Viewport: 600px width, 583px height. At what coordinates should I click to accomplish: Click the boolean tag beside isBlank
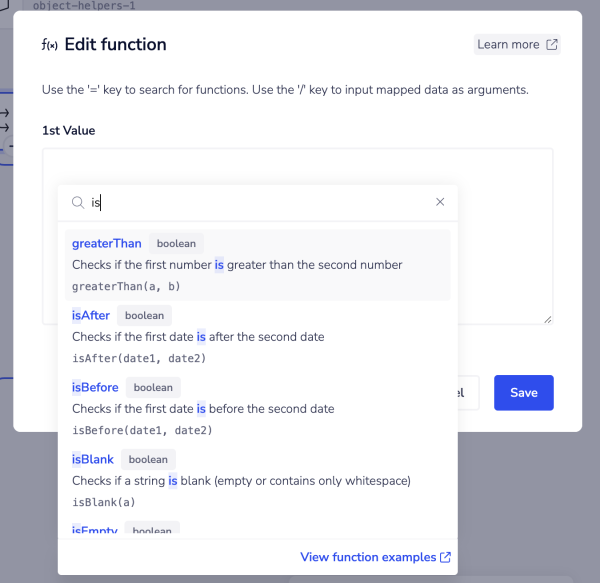coord(148,459)
